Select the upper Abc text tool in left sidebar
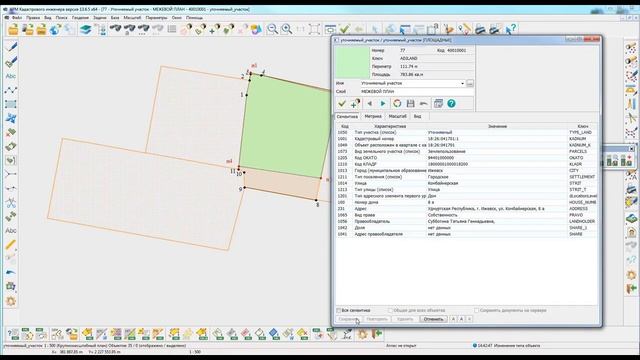The width and height of the screenshot is (640, 360). [11, 76]
